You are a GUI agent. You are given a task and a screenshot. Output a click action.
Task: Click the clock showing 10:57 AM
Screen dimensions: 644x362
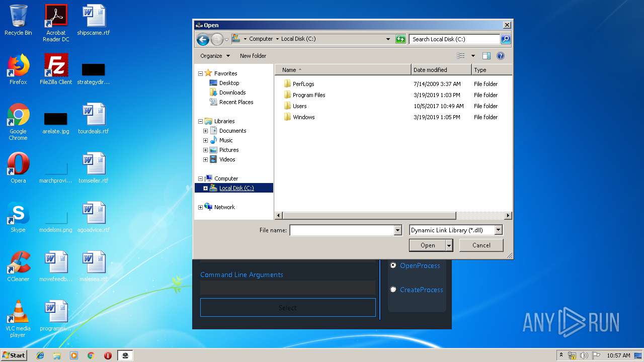618,355
